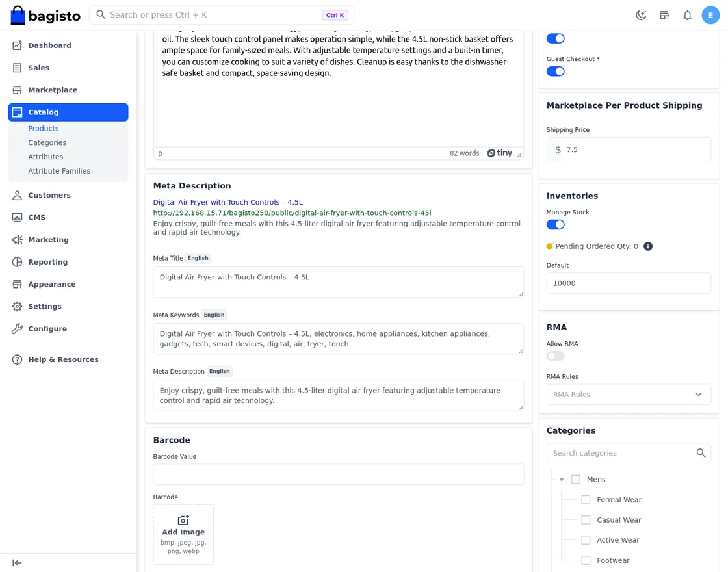Open the user avatar E menu

coord(710,16)
